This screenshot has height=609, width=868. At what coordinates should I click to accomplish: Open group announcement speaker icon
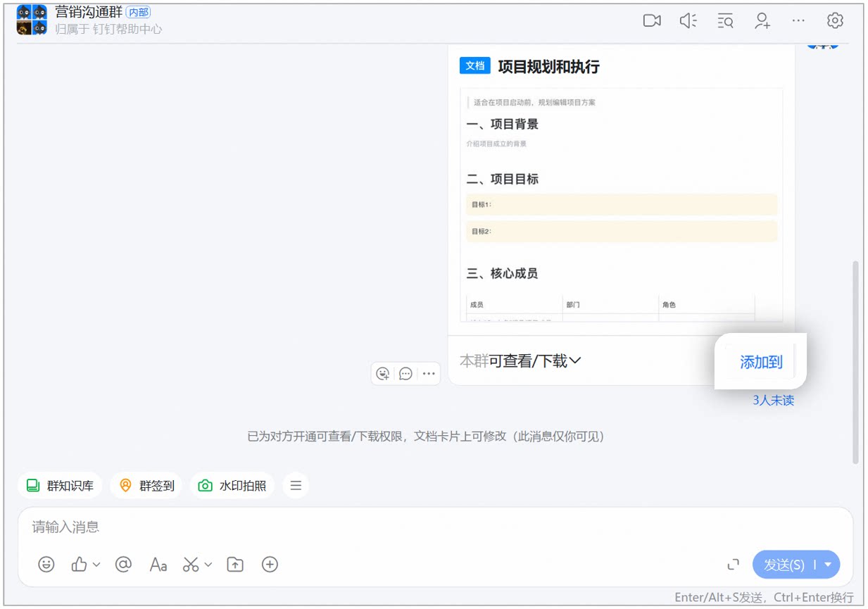(688, 21)
